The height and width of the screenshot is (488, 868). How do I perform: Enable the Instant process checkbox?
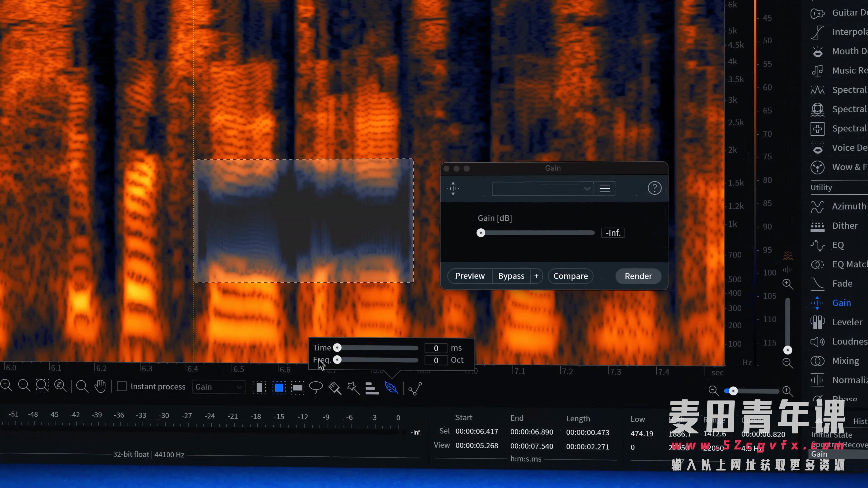pos(122,386)
